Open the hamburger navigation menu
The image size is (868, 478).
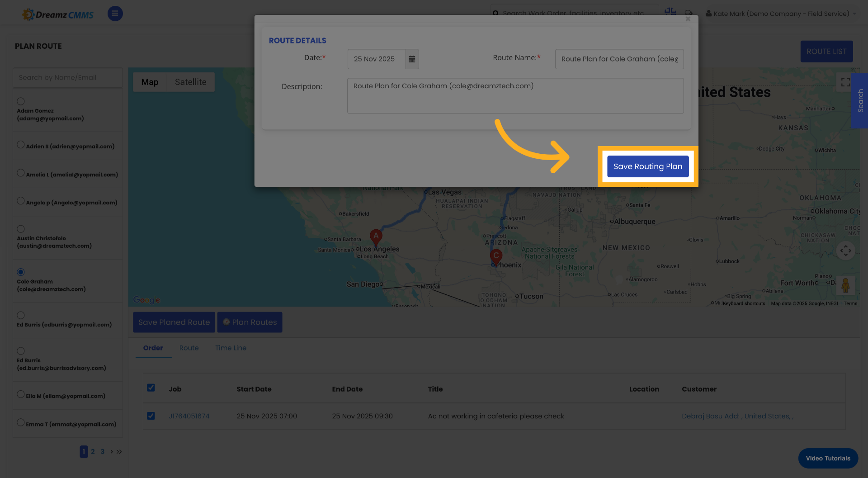115,14
